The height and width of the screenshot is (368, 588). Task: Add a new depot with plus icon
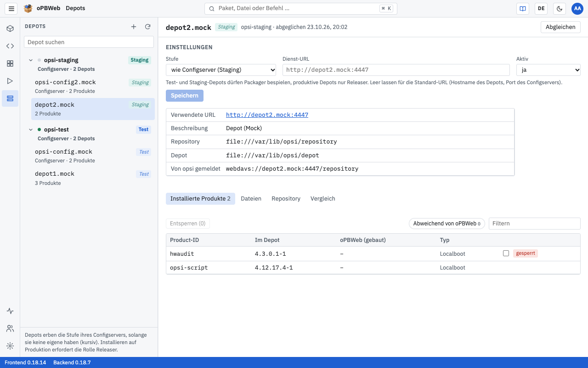[x=134, y=27]
